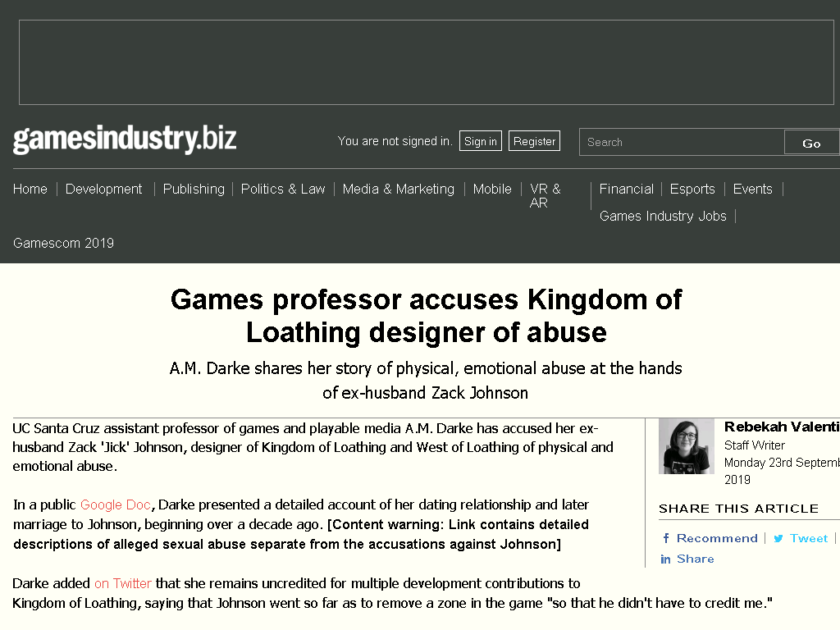Click the LinkedIn Share link text
This screenshot has width=840, height=630.
[696, 559]
